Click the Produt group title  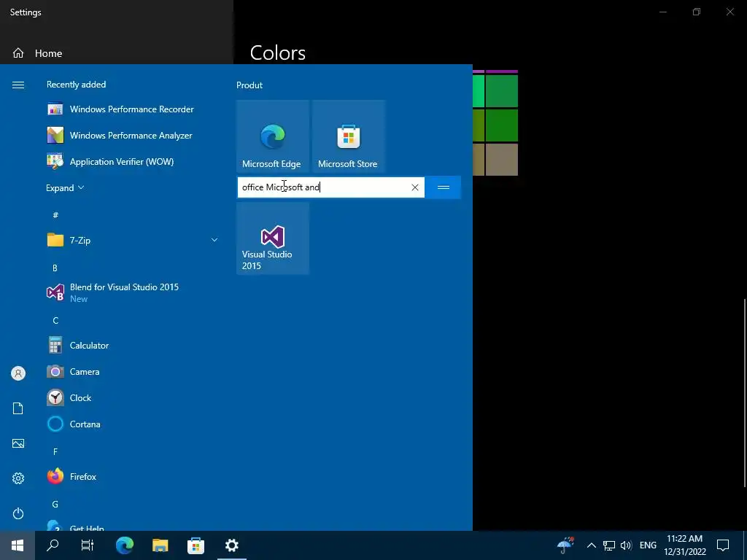point(249,85)
